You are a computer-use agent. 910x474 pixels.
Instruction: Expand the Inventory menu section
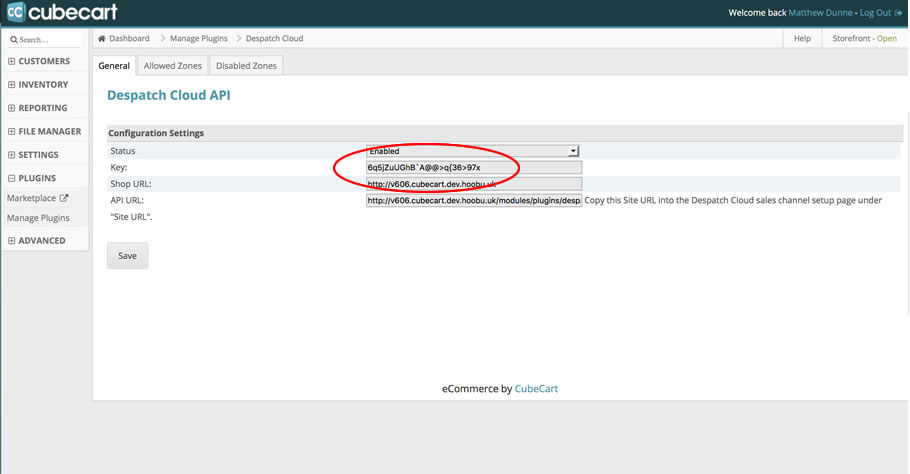(x=45, y=85)
